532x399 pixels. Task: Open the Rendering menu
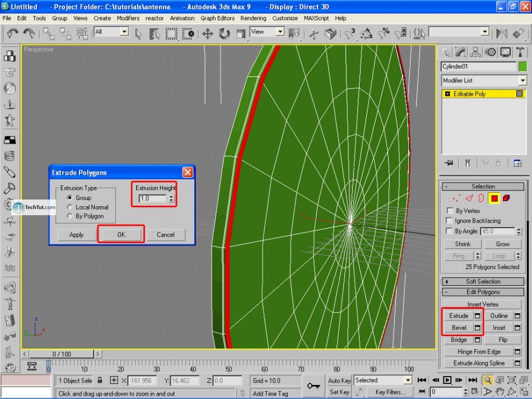(x=253, y=18)
